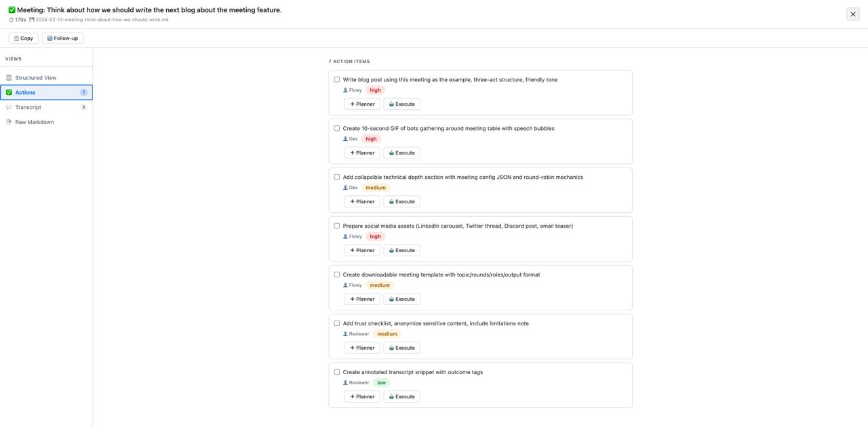Viewport: 868px width, 427px height.
Task: Select the Structured View notebook icon
Action: point(9,77)
